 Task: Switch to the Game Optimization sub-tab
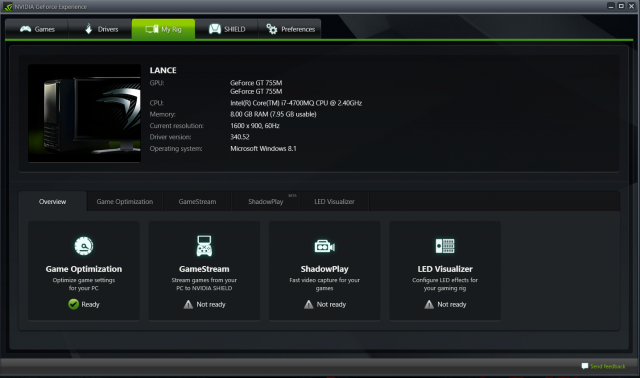tap(124, 201)
